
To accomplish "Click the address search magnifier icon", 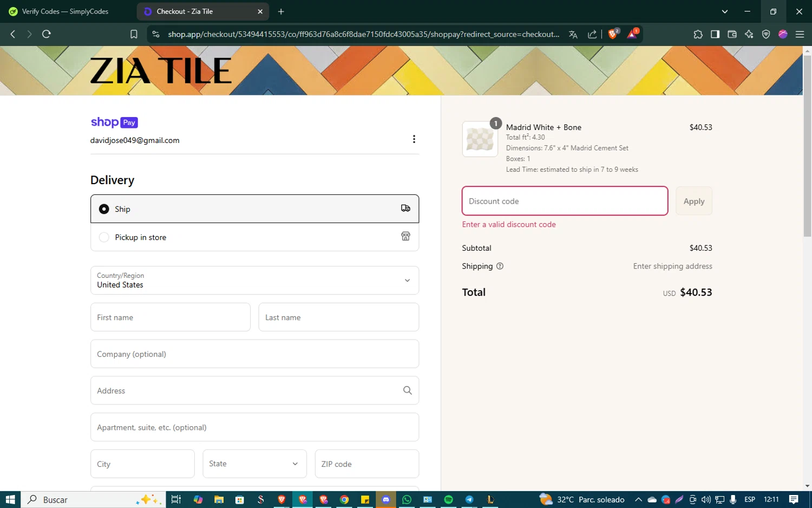I will coord(408,390).
